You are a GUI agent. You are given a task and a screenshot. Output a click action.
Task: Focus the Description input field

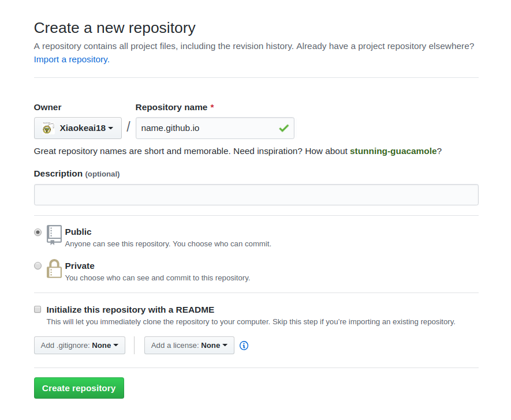[x=256, y=194]
